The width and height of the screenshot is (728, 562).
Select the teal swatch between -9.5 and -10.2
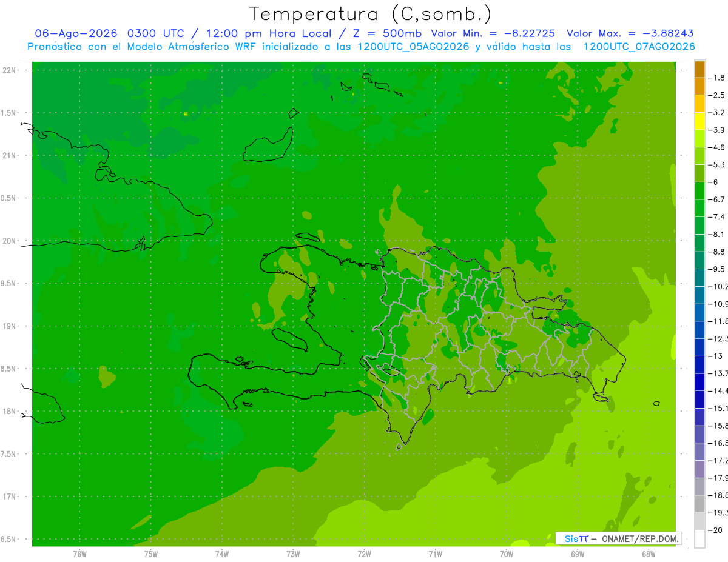pos(699,278)
